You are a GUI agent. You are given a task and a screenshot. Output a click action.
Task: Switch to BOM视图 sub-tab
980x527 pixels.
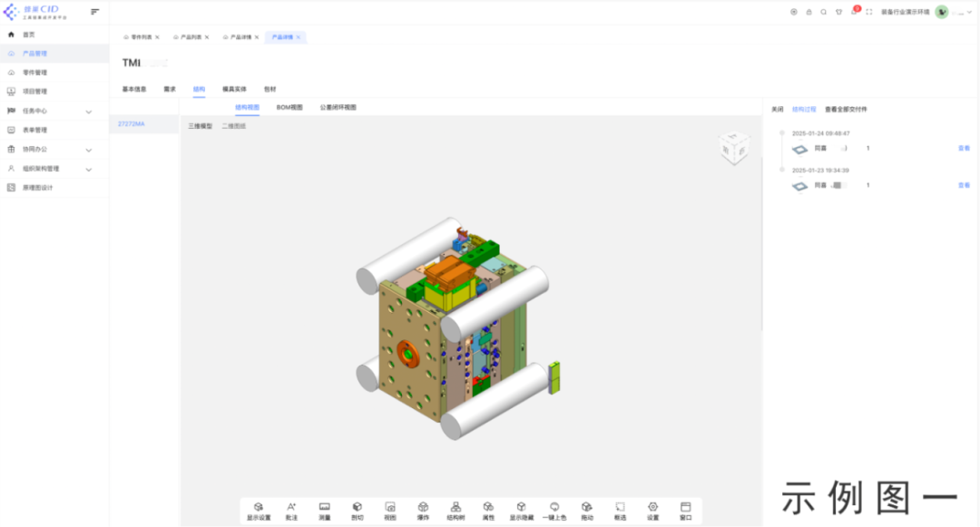point(289,107)
